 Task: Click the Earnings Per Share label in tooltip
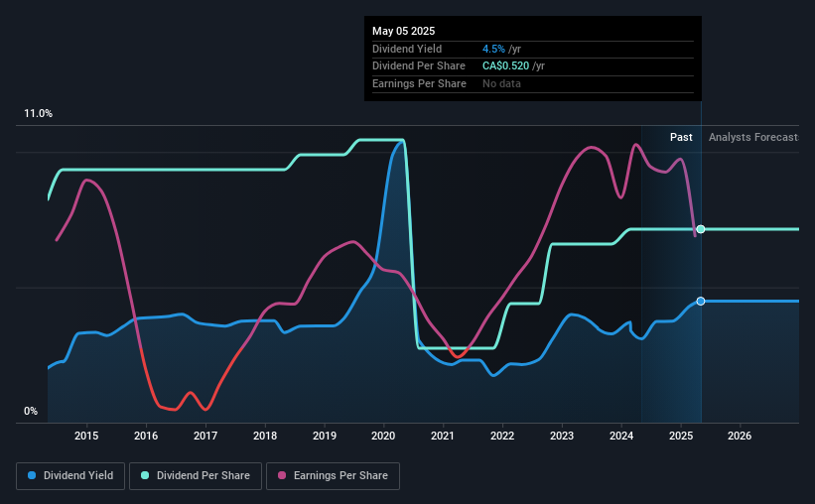[x=419, y=83]
